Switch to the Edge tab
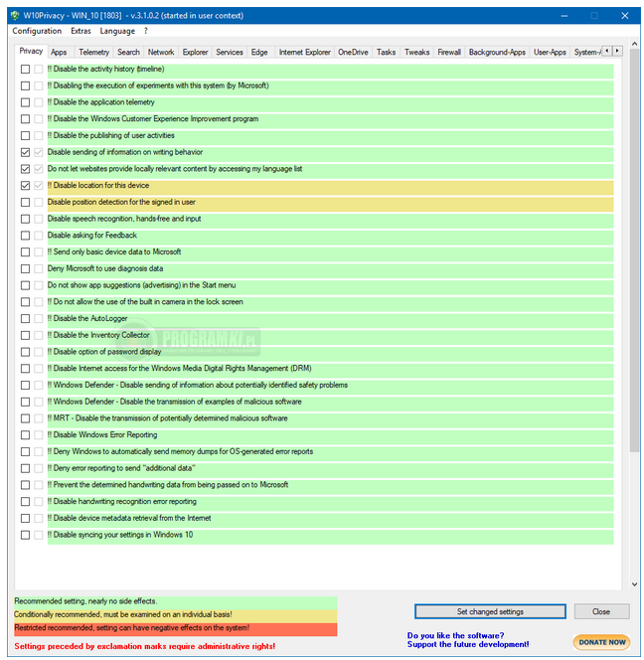644x660 pixels. (259, 53)
